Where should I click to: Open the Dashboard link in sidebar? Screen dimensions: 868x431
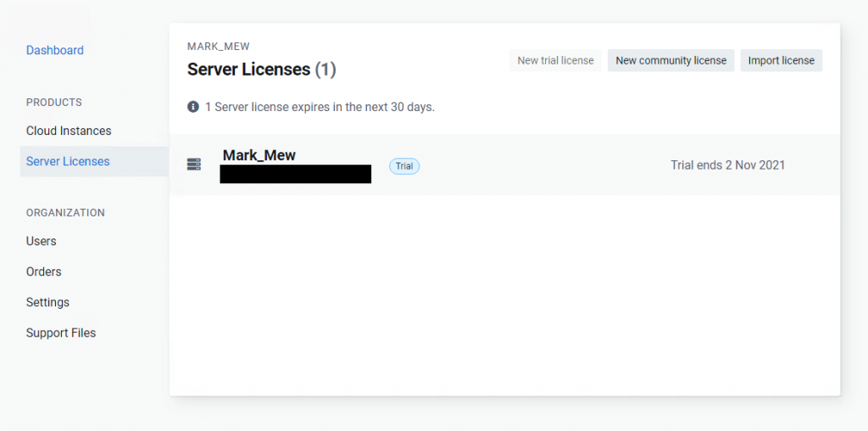pyautogui.click(x=55, y=50)
